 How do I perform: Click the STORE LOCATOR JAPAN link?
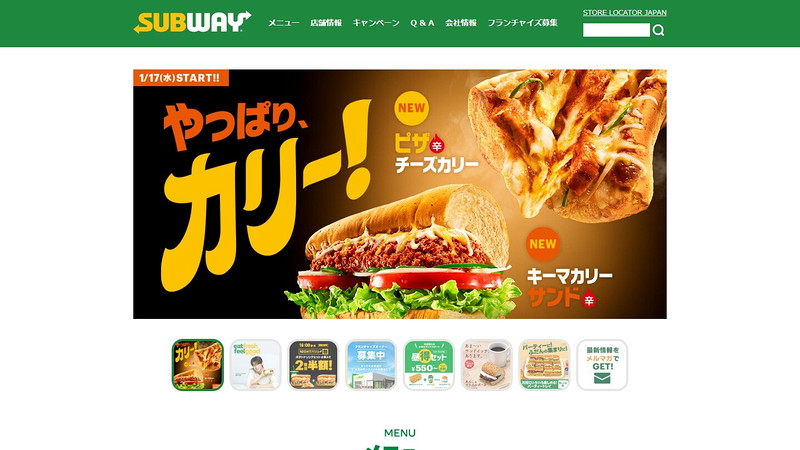(624, 13)
